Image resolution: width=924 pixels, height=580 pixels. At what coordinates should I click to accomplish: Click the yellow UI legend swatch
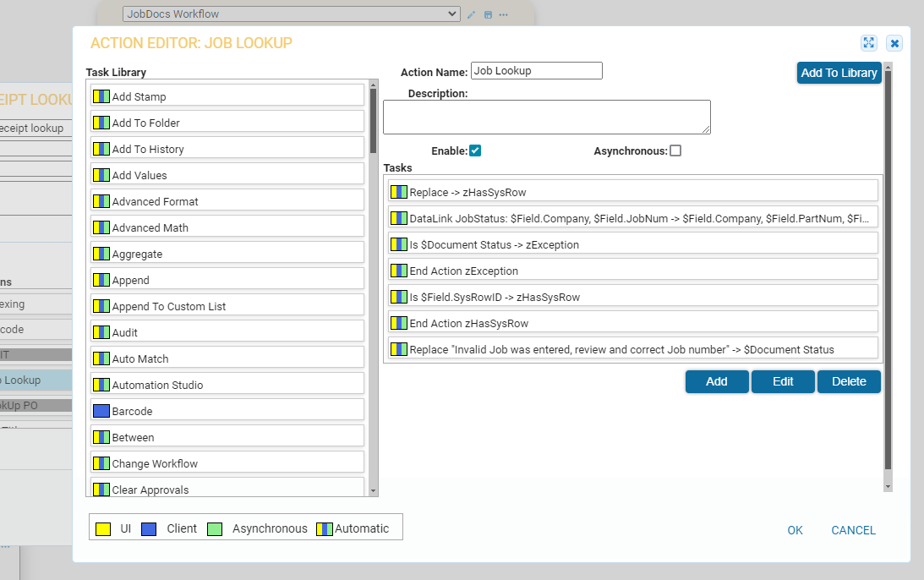coord(103,528)
